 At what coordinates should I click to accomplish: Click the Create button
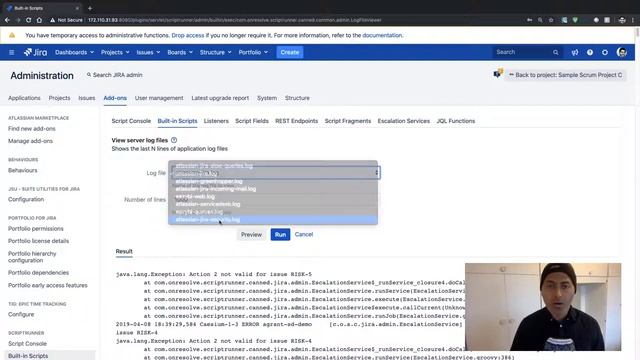[289, 52]
